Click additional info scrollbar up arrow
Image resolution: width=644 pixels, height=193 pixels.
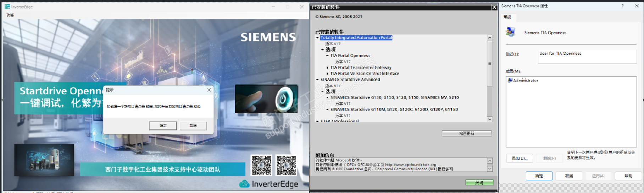490,161
